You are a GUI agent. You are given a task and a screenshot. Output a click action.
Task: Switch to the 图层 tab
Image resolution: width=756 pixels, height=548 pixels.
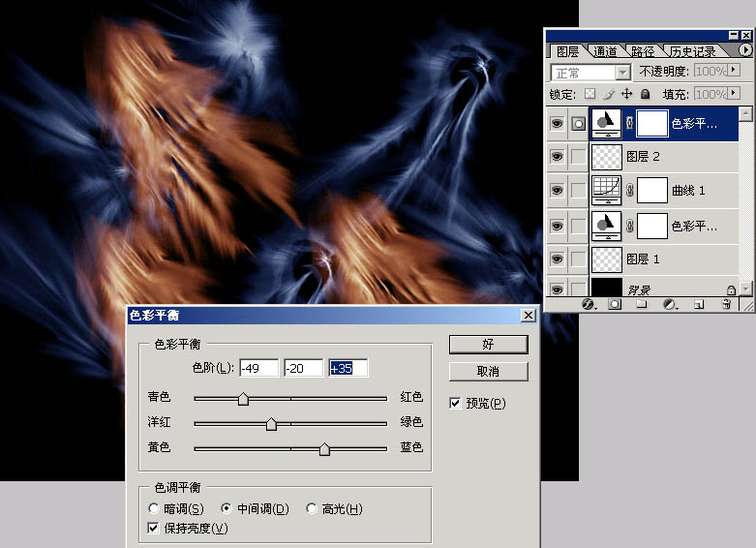click(567, 51)
